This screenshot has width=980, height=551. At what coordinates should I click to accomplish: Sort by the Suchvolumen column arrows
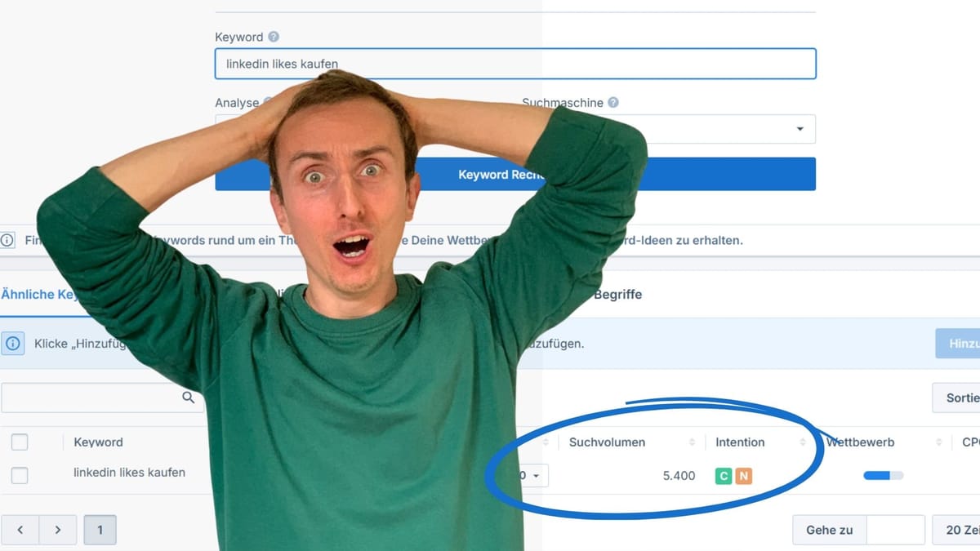tap(692, 442)
